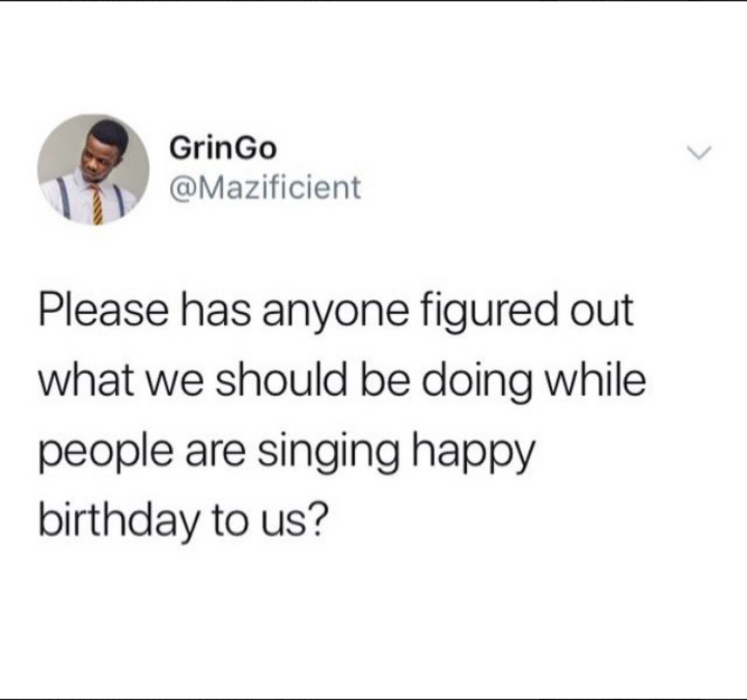The image size is (747, 700).
Task: Open the @Mazificient handle link
Action: point(265,188)
